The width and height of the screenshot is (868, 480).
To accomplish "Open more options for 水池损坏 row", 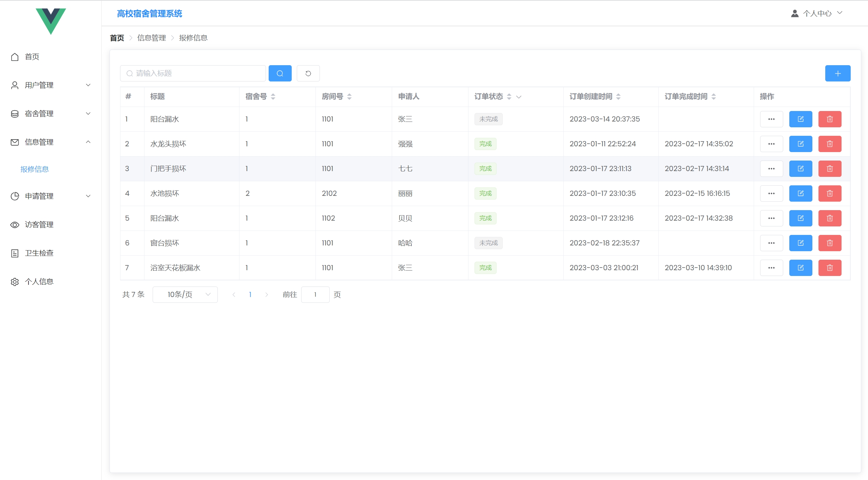I will (771, 193).
